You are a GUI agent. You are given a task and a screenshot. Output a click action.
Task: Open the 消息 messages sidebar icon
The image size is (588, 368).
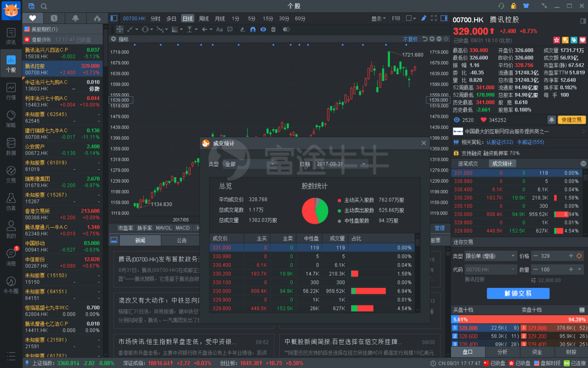(x=11, y=256)
